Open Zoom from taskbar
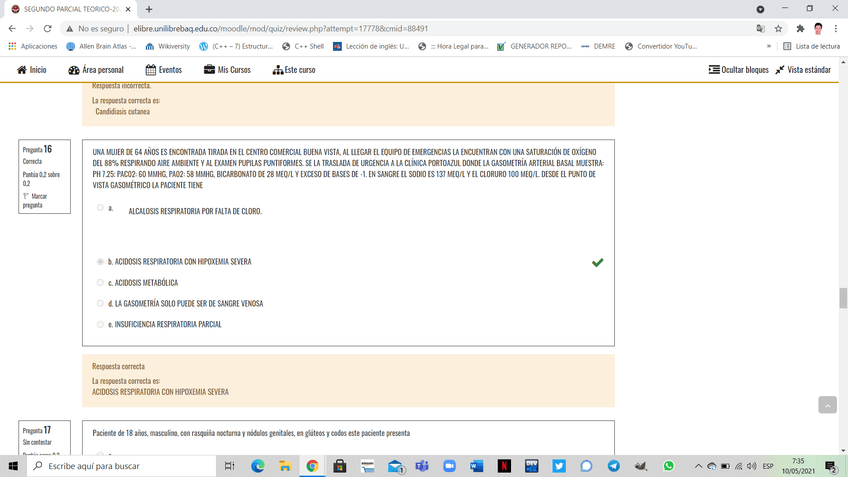The width and height of the screenshot is (848, 477). pos(449,466)
